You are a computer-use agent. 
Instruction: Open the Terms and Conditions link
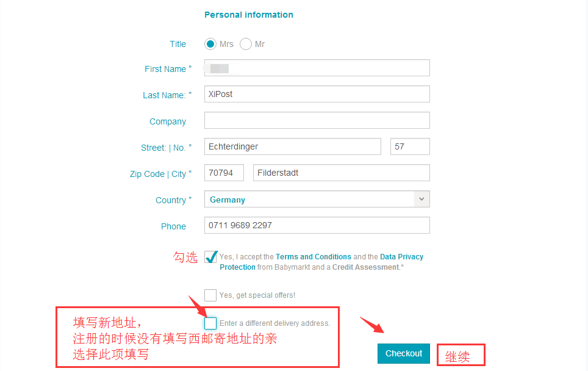coord(314,257)
